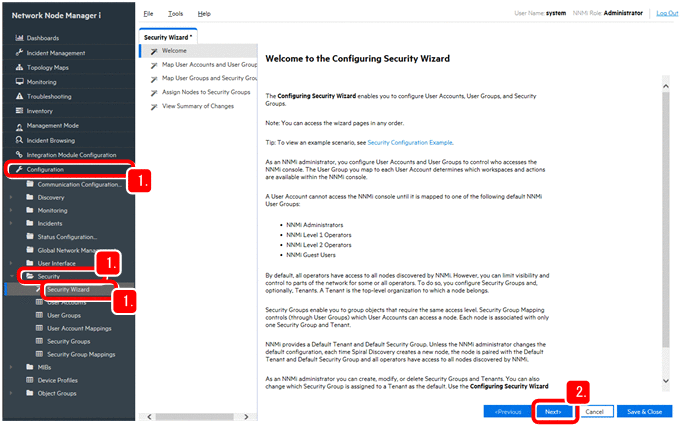685x428 pixels.
Task: Click Security Groups table icon
Action: (39, 341)
